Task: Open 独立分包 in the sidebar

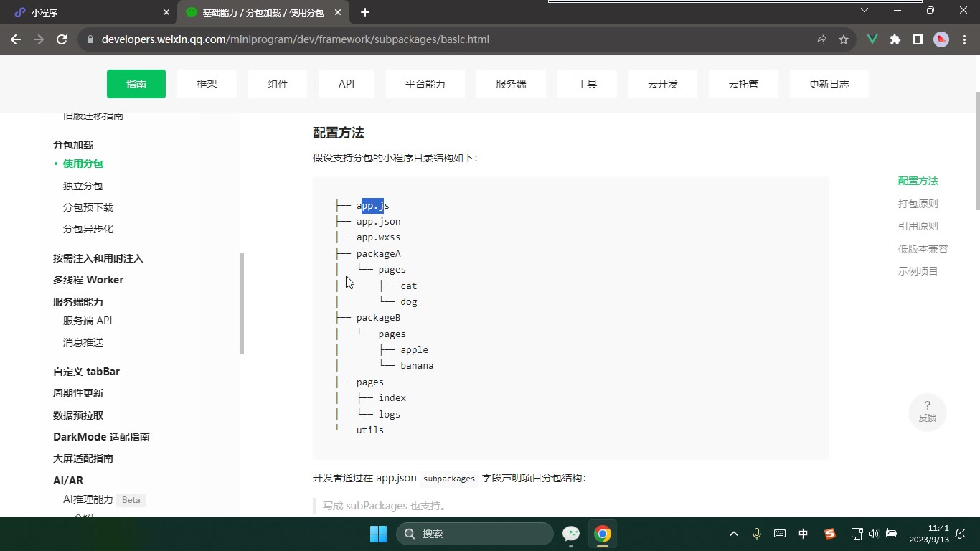Action: (83, 186)
